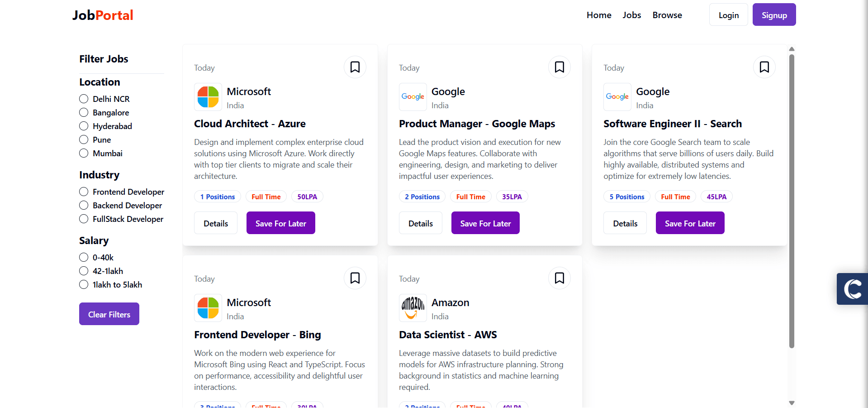Open the floating C widget at right edge
This screenshot has width=868, height=408.
coord(852,289)
